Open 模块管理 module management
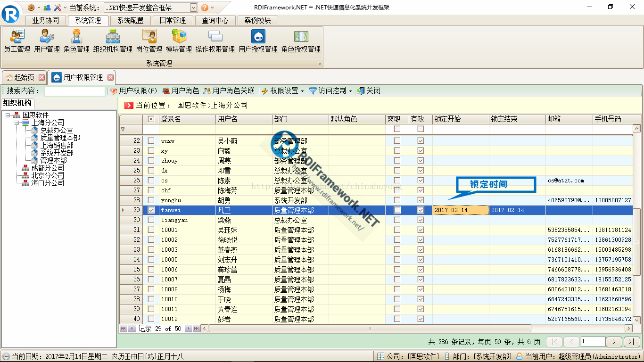Image resolution: width=644 pixels, height=362 pixels. (x=179, y=41)
